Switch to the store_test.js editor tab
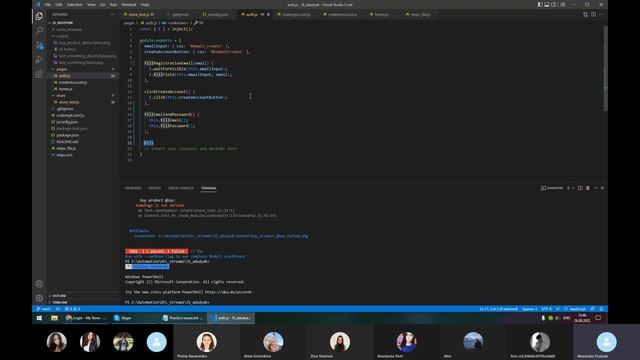Viewport: 640px width, 360px height. 139,15
